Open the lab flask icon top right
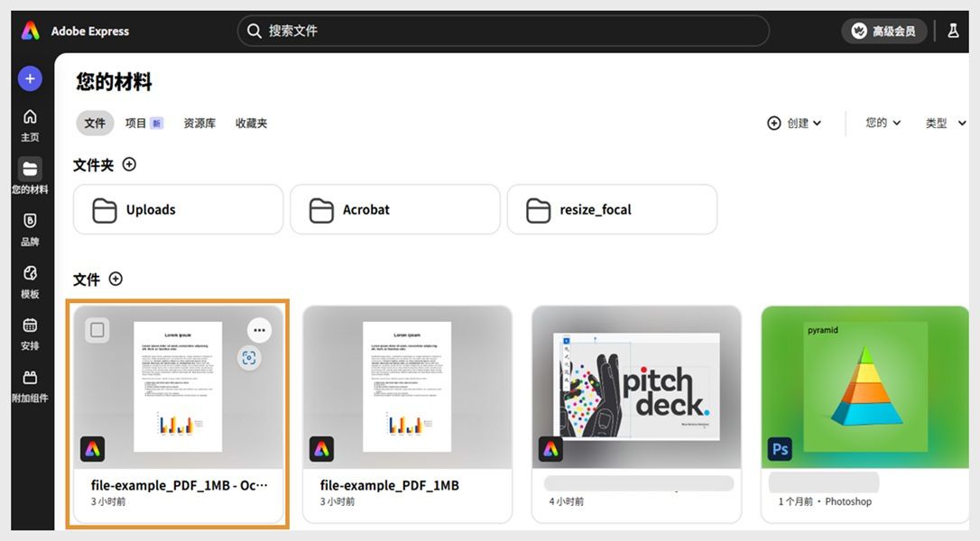The width and height of the screenshot is (980, 541). point(953,30)
